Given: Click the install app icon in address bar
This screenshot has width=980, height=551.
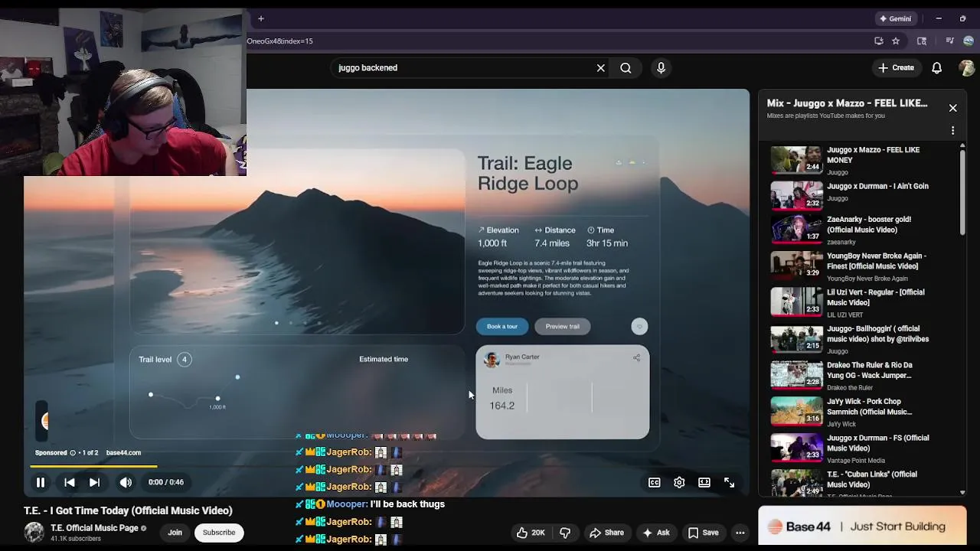Looking at the screenshot, I should point(879,41).
